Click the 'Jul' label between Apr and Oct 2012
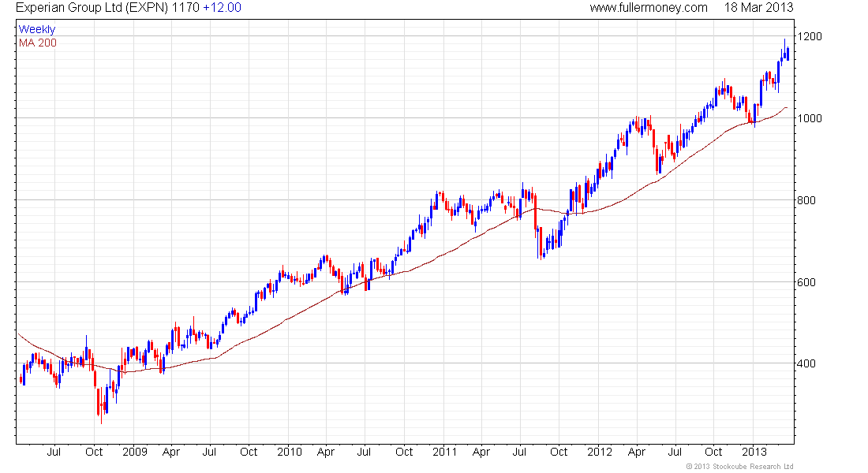Image resolution: width=868 pixels, height=473 pixels. [x=675, y=452]
